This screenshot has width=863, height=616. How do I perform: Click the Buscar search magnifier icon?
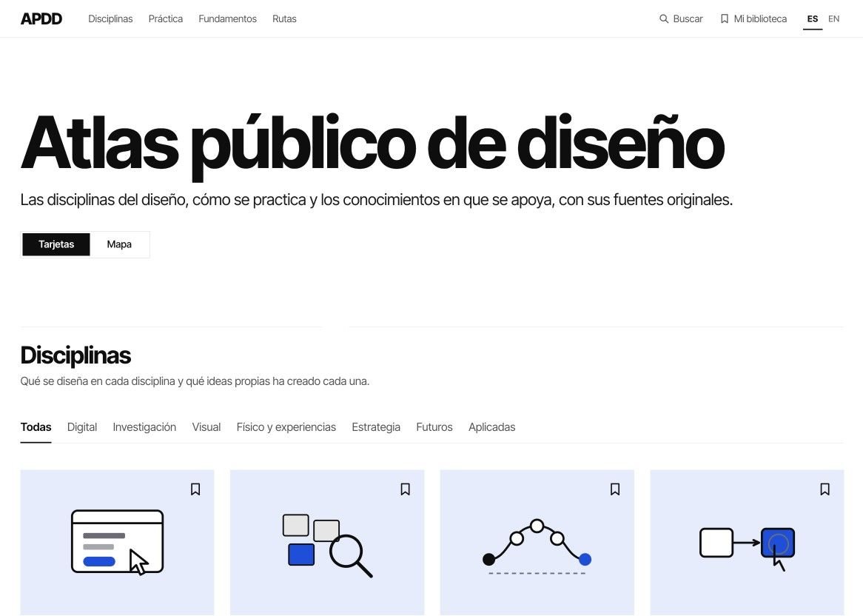(664, 19)
